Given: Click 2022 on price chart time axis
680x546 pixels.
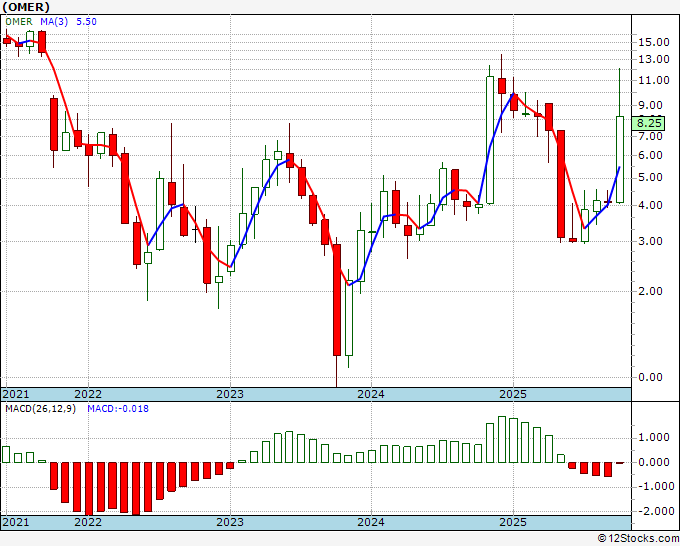Looking at the screenshot, I should click(88, 394).
